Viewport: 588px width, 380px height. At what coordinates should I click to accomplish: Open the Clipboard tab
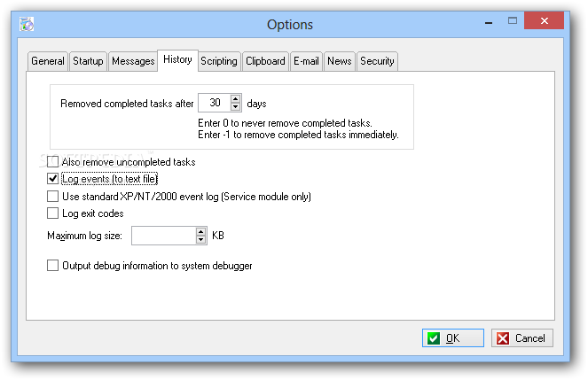(265, 61)
